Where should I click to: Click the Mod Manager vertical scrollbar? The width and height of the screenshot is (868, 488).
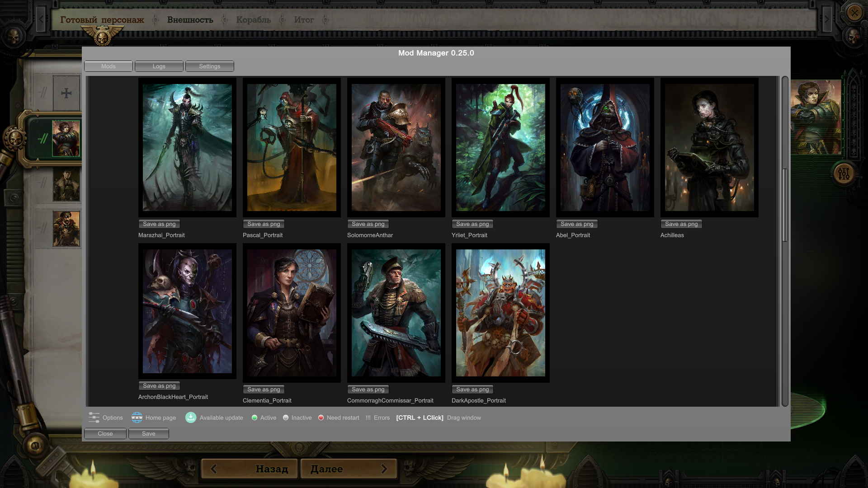[785, 206]
